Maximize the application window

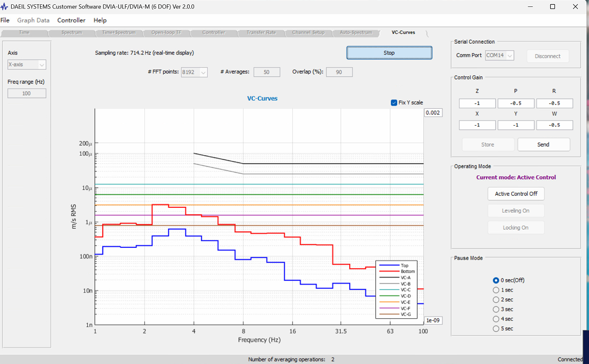[552, 7]
